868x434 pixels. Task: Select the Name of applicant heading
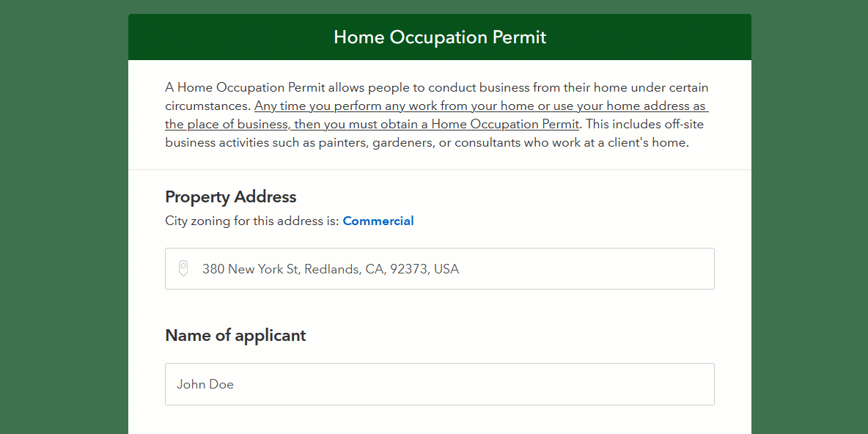(x=235, y=335)
